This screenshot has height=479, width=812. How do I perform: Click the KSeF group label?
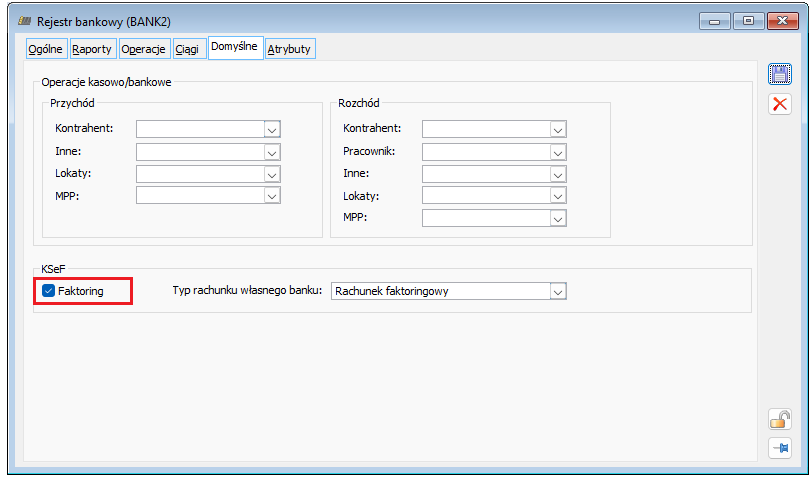[x=53, y=269]
